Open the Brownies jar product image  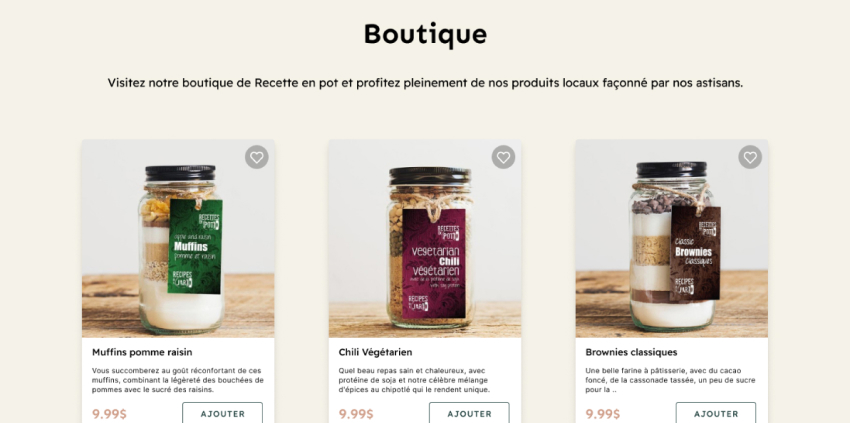click(x=672, y=239)
